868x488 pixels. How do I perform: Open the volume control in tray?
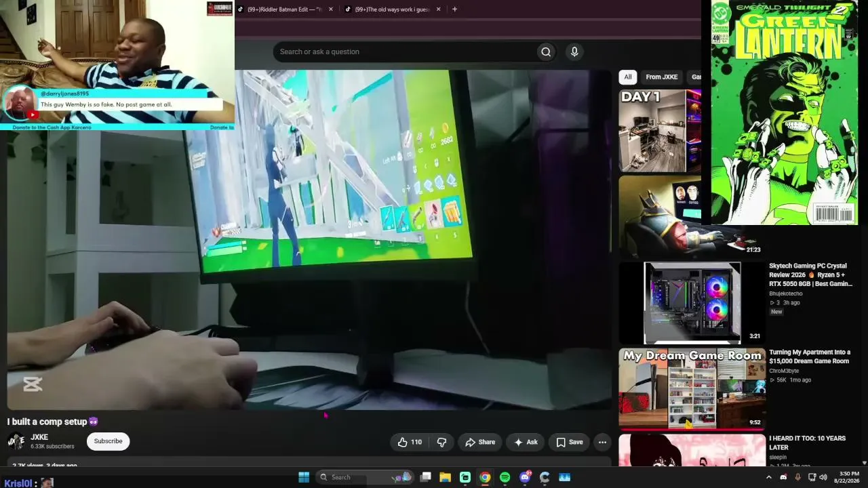click(823, 477)
